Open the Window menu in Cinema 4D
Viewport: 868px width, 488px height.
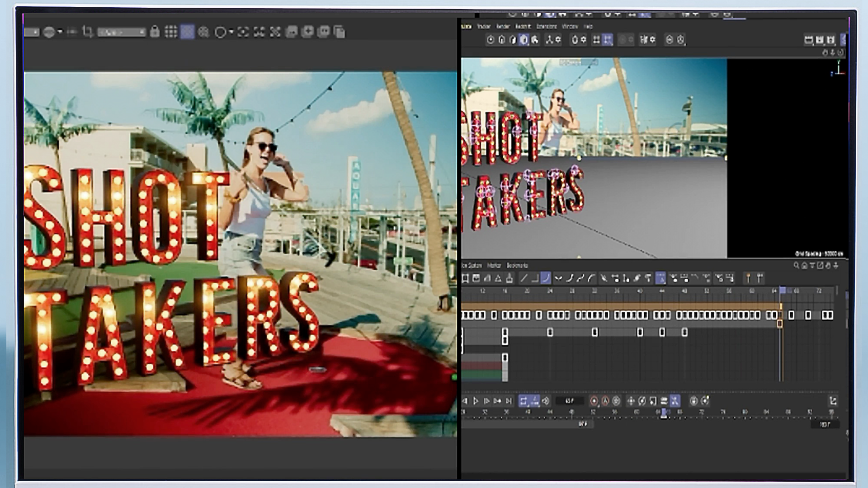570,26
